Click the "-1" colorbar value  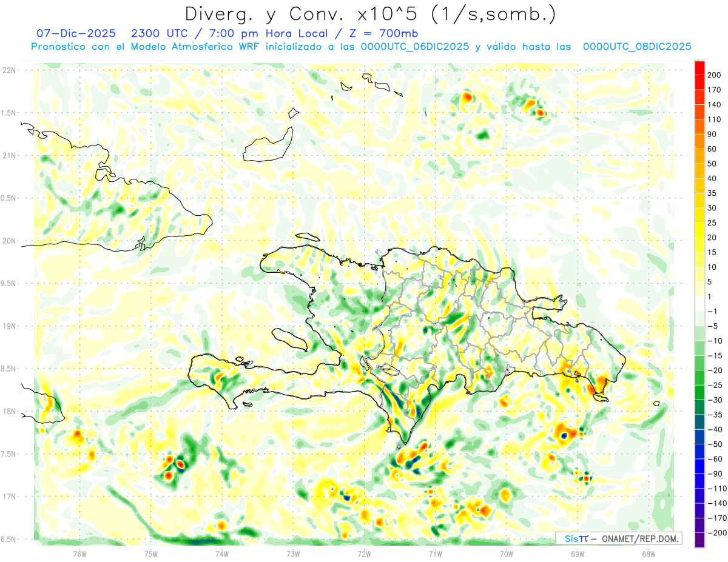click(x=713, y=312)
